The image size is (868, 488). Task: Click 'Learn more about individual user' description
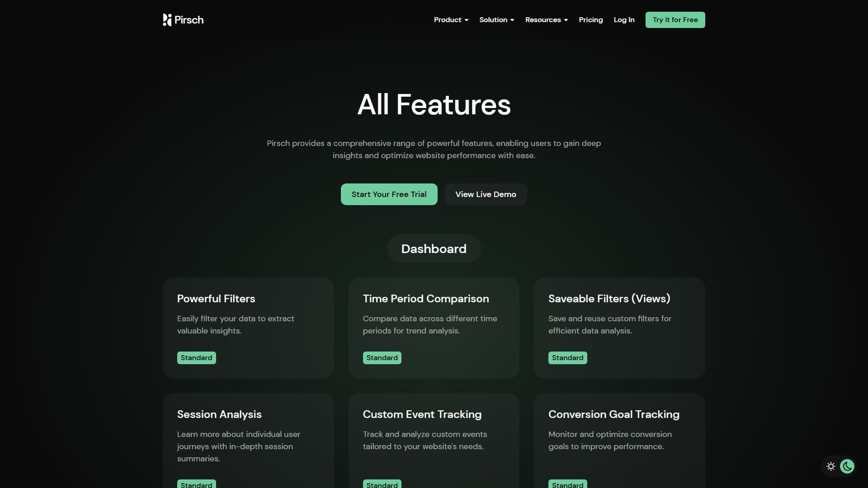239,446
